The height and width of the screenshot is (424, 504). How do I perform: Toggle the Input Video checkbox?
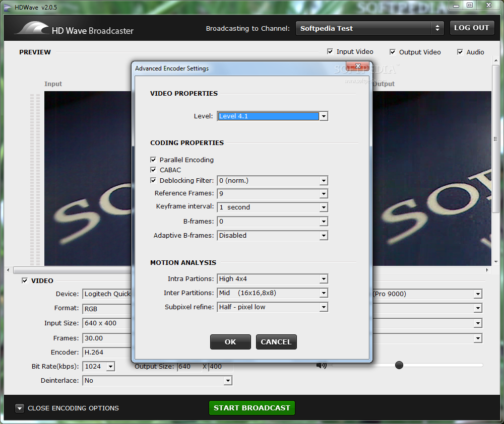pos(330,51)
